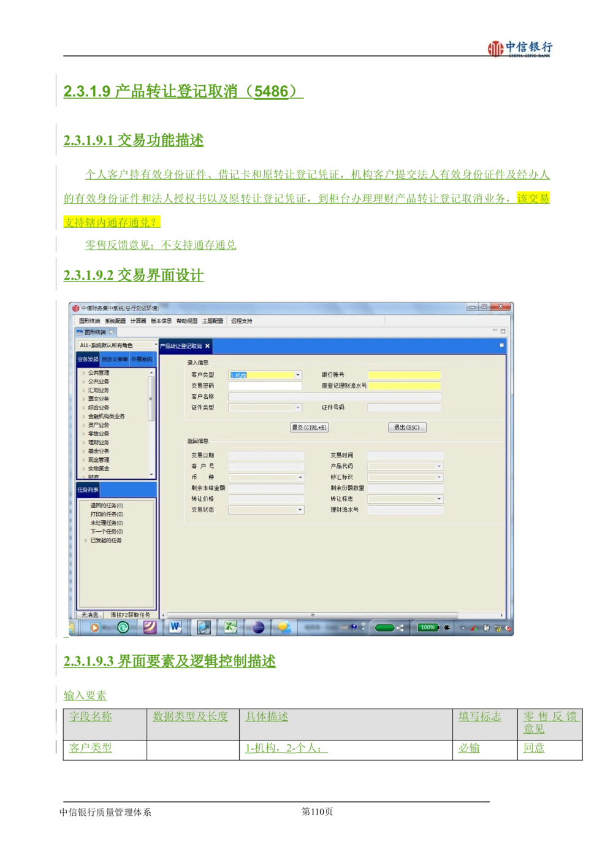Click the 100% battery indicator
The width and height of the screenshot is (613, 868).
427,627
